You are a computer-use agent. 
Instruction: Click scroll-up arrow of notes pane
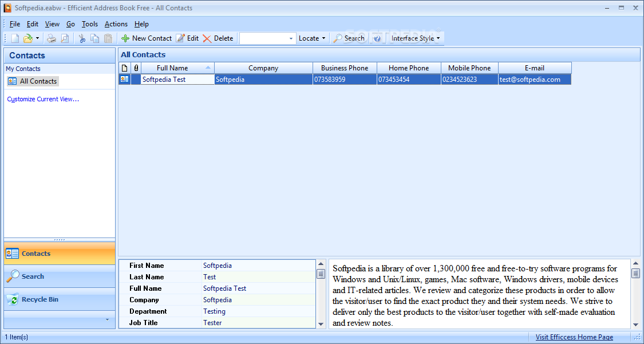click(635, 263)
